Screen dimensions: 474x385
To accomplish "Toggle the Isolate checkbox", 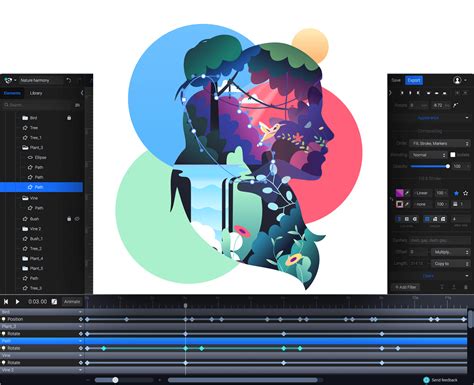I will tap(453, 155).
